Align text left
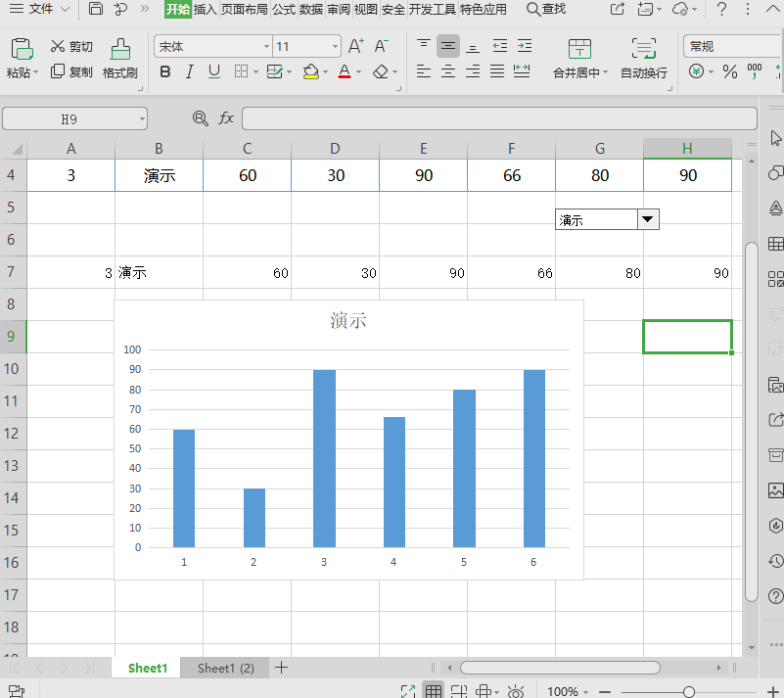 424,71
